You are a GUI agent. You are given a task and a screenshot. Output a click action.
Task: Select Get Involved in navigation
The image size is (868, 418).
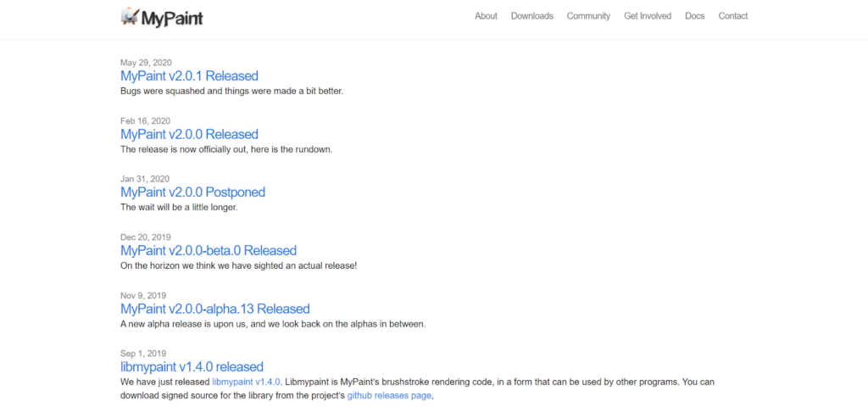coord(648,16)
